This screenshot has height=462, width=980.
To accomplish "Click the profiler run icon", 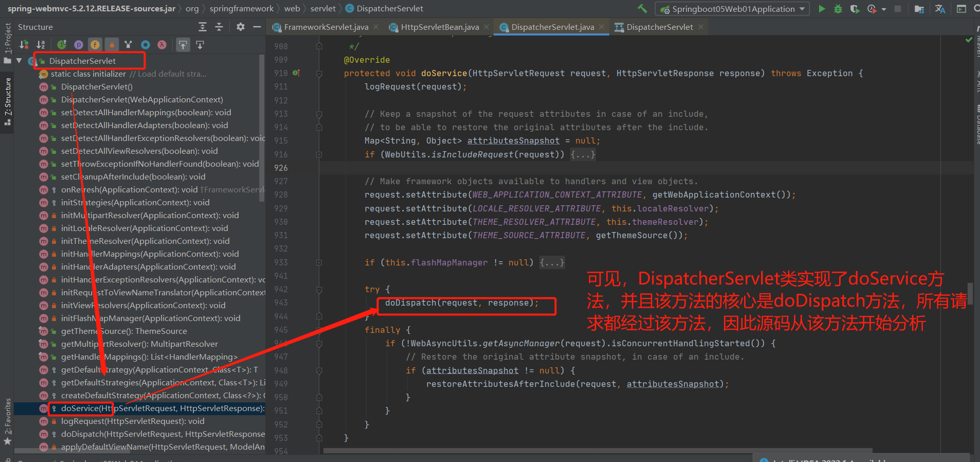I will click(x=872, y=9).
